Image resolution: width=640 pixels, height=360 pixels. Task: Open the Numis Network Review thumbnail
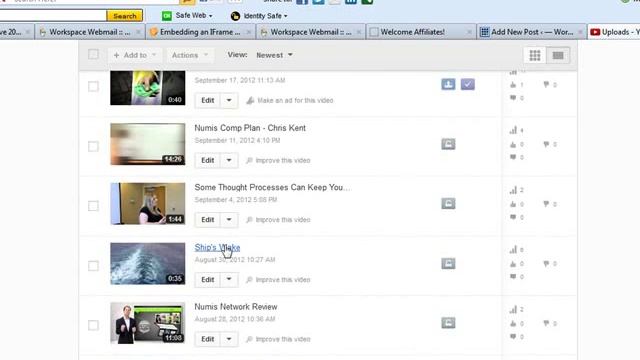coord(148,323)
